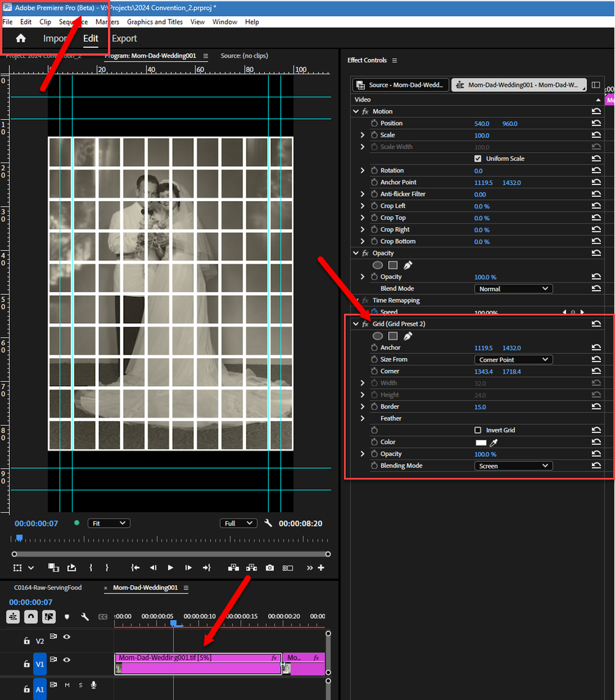Uncheck the Uniform Scale checkbox
Viewport: 615px width, 700px height.
(x=478, y=158)
